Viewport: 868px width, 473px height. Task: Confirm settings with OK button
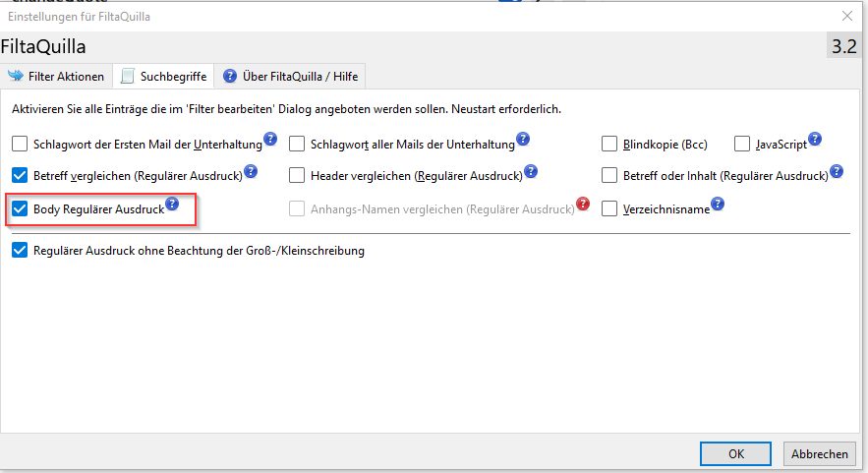coord(735,453)
